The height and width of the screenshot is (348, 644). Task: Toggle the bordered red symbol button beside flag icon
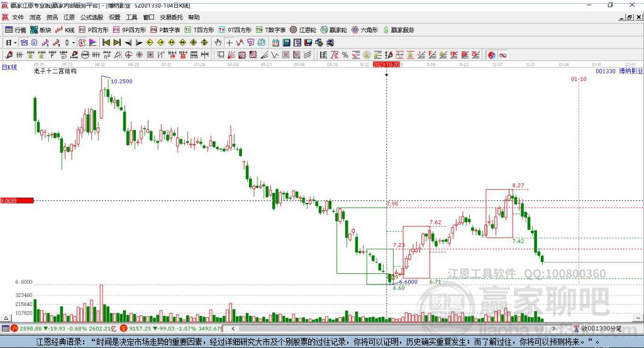[82, 42]
